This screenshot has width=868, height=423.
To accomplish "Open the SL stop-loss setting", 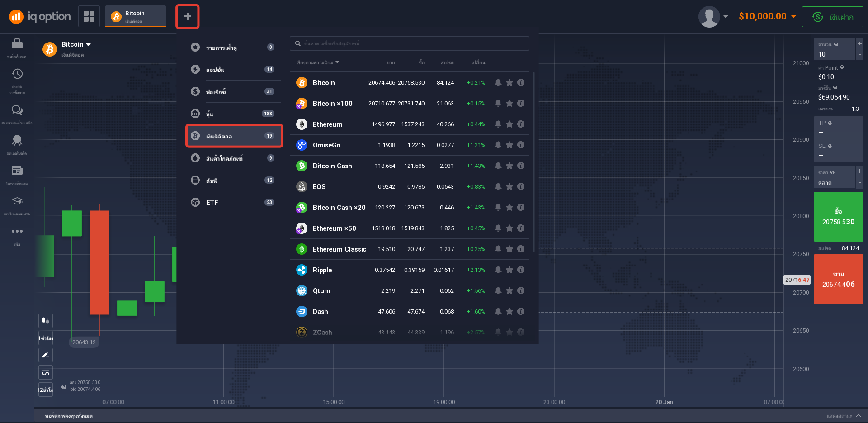I will [x=839, y=151].
